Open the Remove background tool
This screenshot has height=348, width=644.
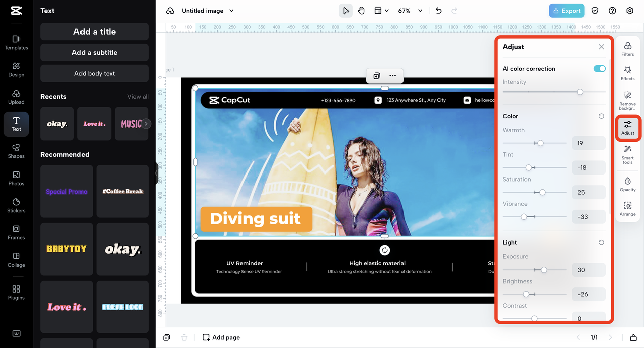(628, 101)
